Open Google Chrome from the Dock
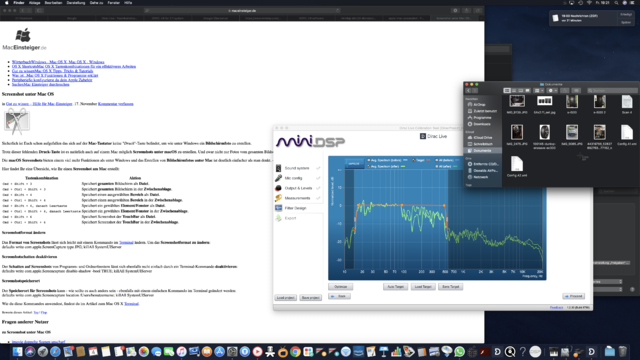 tap(295, 351)
